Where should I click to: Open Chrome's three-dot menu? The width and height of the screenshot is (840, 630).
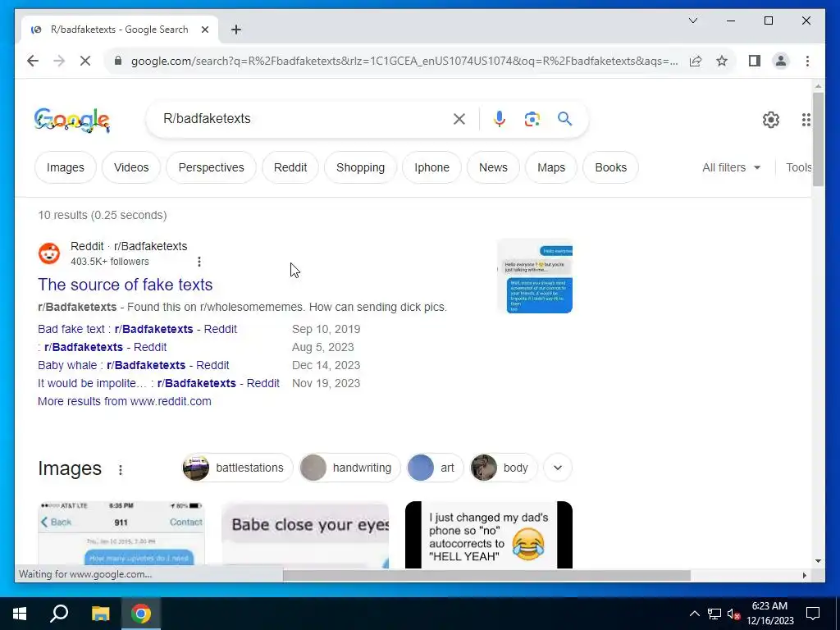(x=807, y=61)
